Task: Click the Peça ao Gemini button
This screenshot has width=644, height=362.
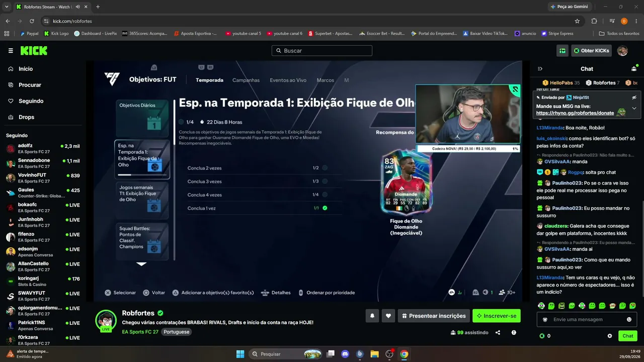Action: 570,7
